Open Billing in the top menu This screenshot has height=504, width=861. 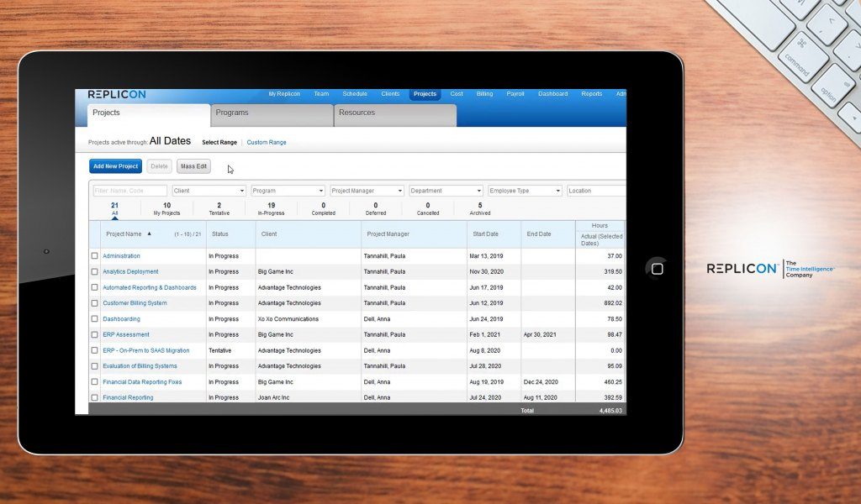coord(484,94)
